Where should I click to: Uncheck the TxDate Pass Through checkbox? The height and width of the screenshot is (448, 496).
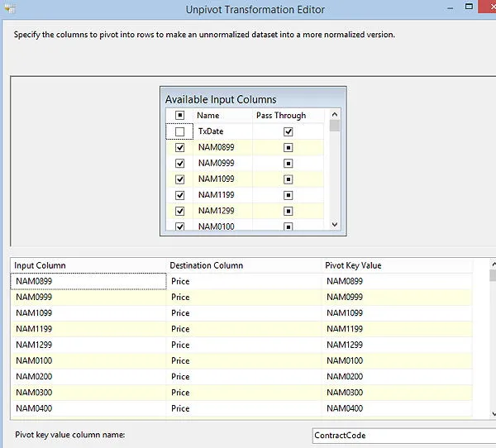click(x=288, y=131)
